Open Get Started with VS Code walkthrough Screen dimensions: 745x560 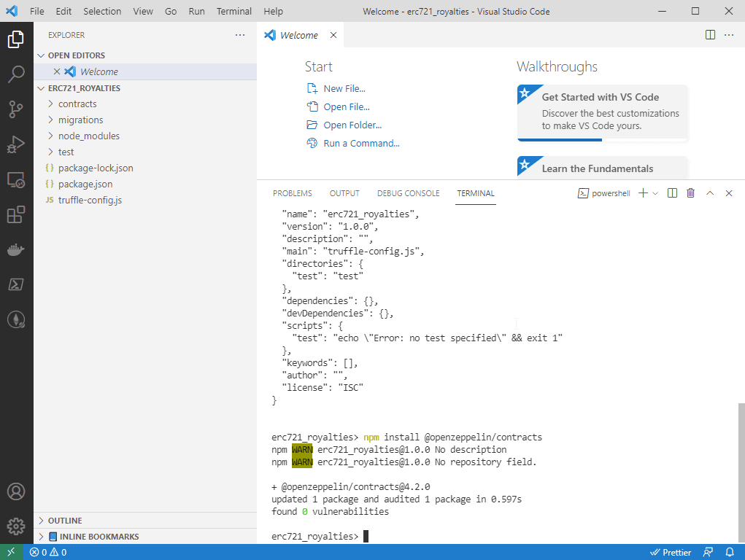pyautogui.click(x=602, y=112)
